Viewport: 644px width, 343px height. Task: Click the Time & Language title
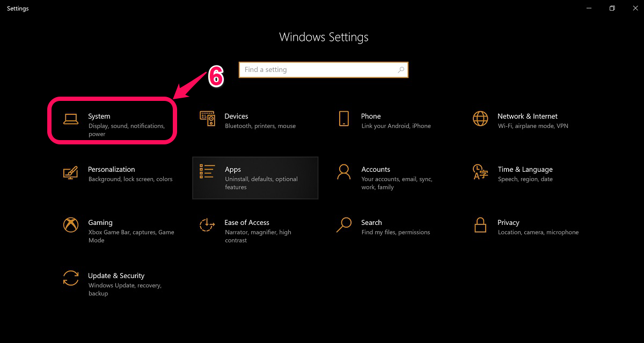pyautogui.click(x=525, y=169)
